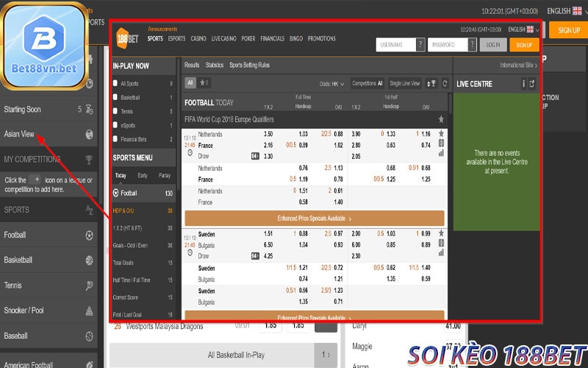Click the Starting Soon hourglass icon
The width and height of the screenshot is (588, 368).
click(x=89, y=109)
